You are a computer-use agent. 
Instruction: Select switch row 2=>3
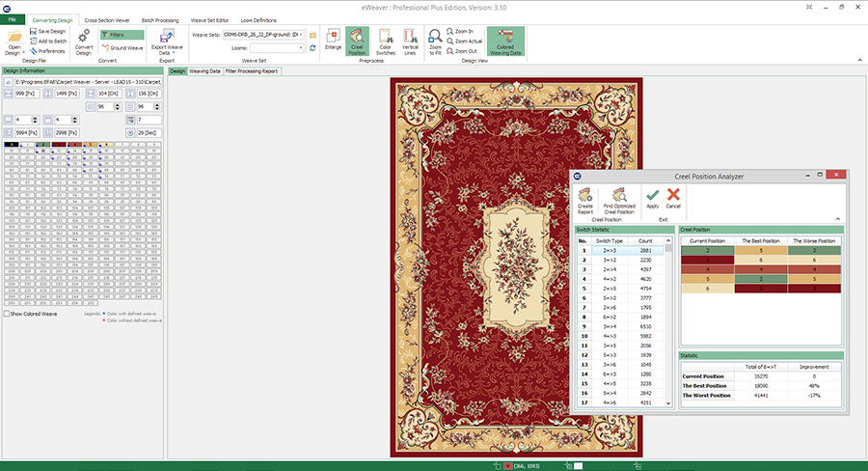pos(620,251)
